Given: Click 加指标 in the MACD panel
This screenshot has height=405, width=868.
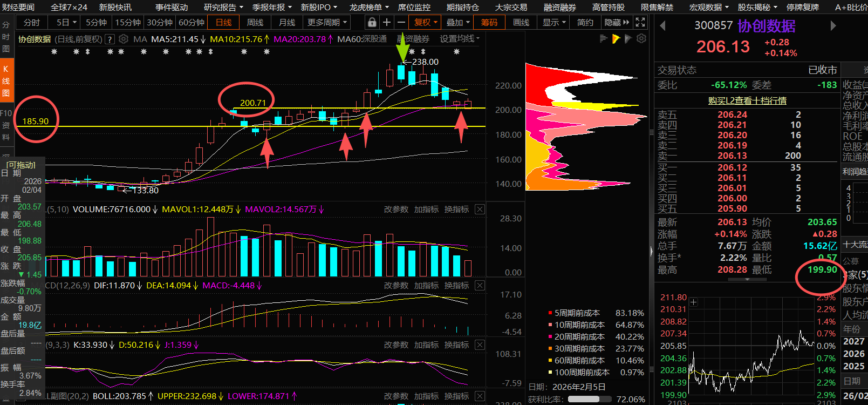Looking at the screenshot, I should tap(426, 285).
